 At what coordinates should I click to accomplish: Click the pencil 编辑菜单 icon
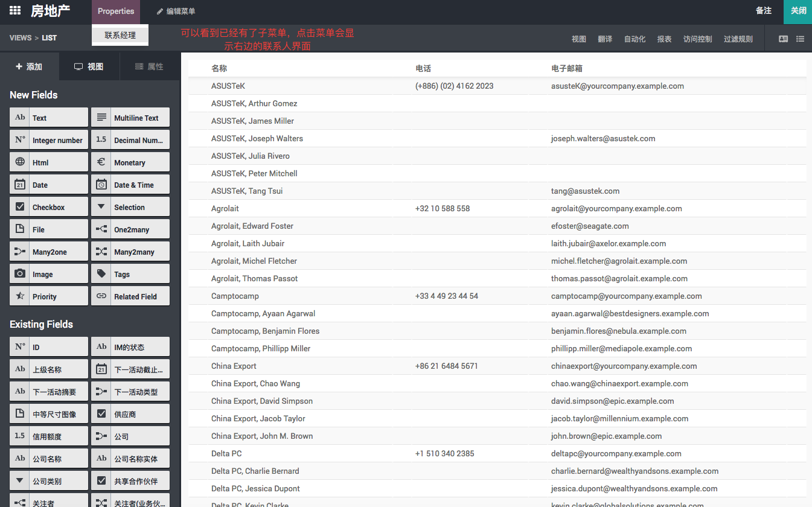[160, 11]
